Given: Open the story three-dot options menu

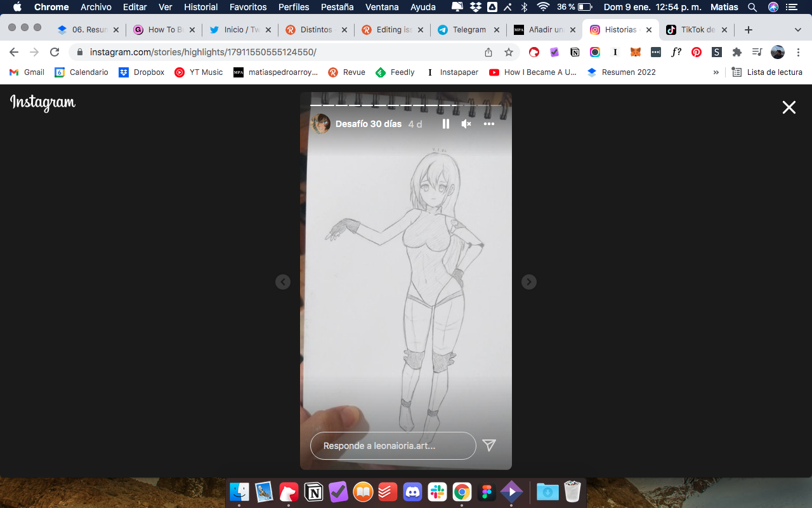Looking at the screenshot, I should click(x=489, y=124).
